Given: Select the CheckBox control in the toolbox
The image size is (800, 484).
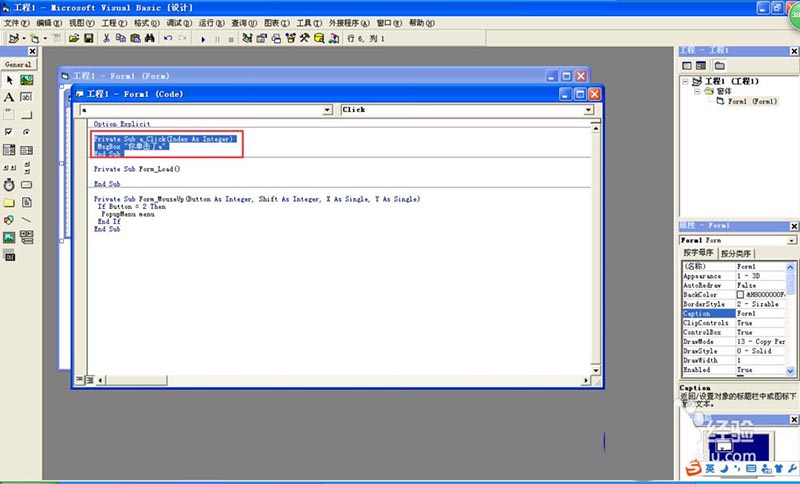Looking at the screenshot, I should (x=9, y=132).
